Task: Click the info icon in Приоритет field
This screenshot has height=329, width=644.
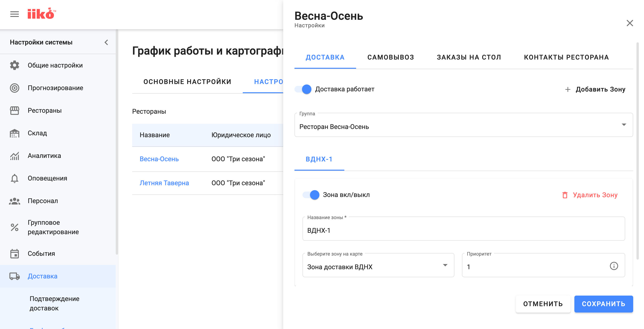Action: (614, 266)
